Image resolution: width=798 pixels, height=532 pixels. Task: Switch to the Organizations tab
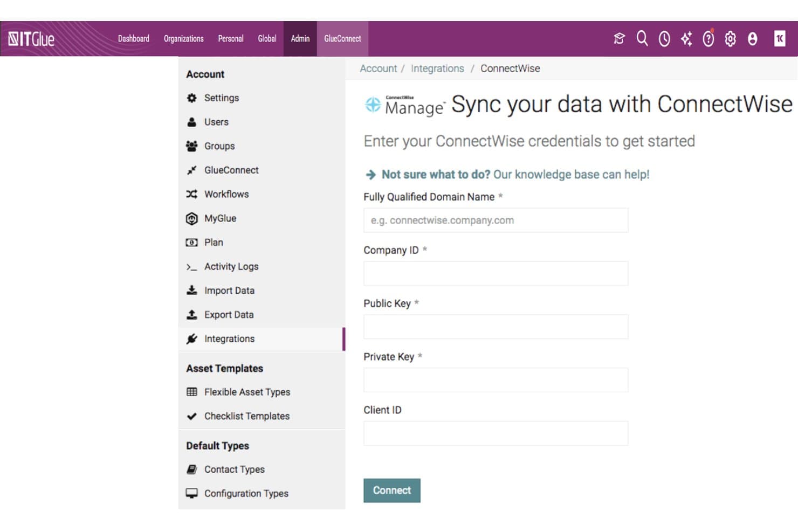tap(183, 39)
